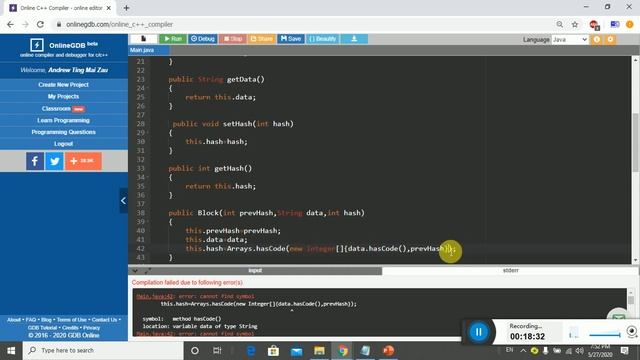Click the new file icon in toolbar
The width and height of the screenshot is (640, 360).
pos(143,39)
